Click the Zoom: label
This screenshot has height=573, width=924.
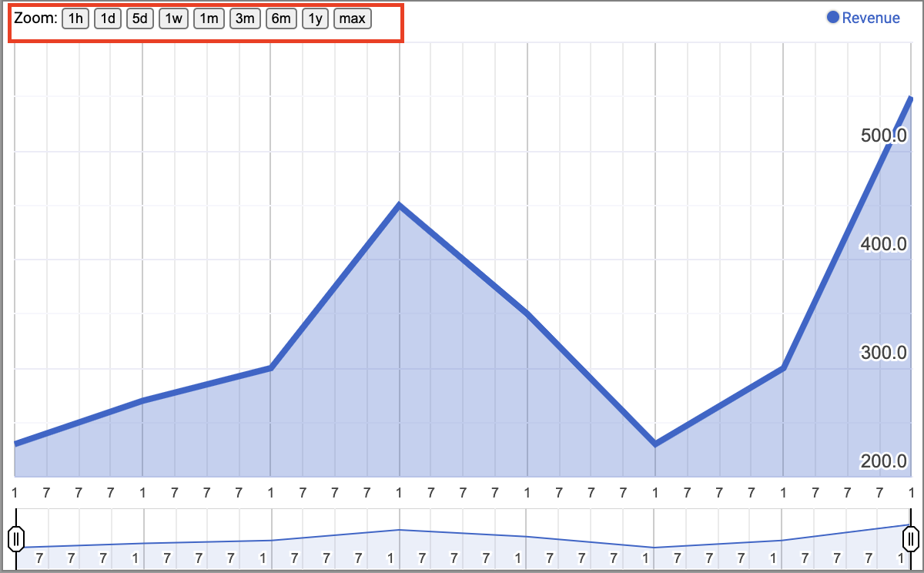point(35,18)
